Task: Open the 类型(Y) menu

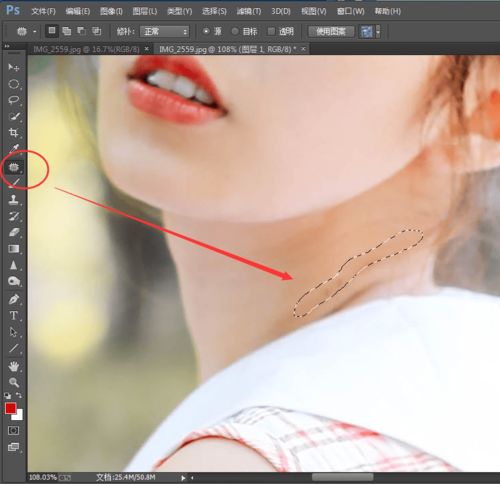Action: (x=180, y=11)
